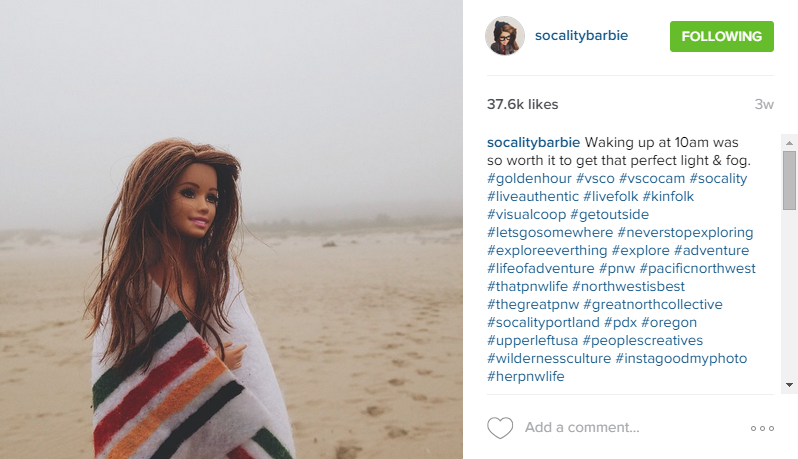Open the #wildernessculture hashtag
798x459 pixels.
[x=549, y=359]
